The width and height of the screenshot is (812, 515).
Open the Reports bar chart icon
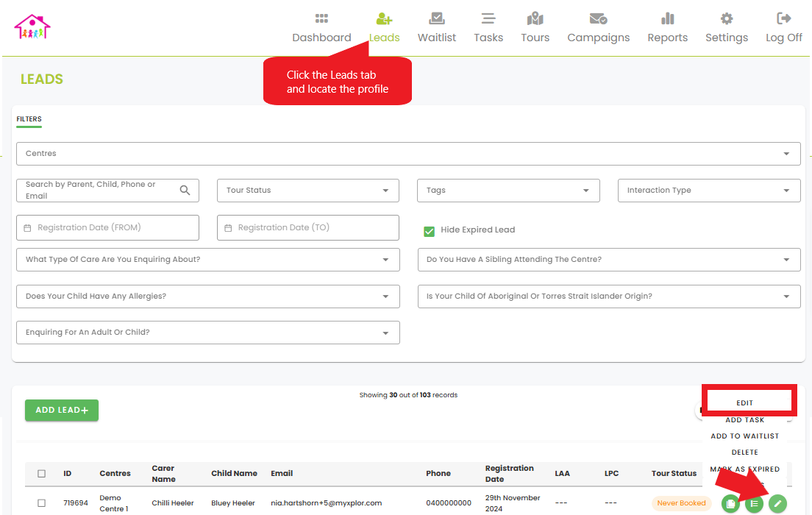click(668, 18)
